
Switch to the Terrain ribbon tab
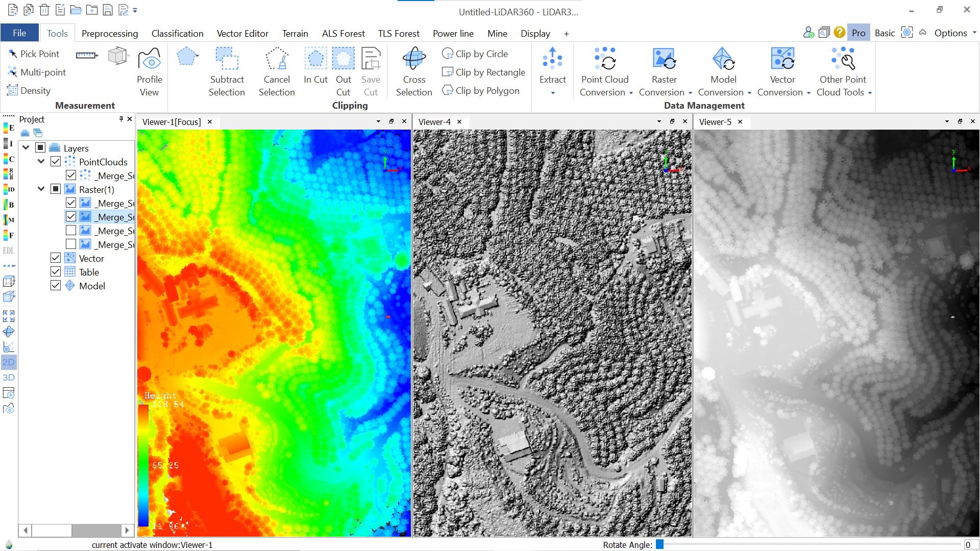295,34
